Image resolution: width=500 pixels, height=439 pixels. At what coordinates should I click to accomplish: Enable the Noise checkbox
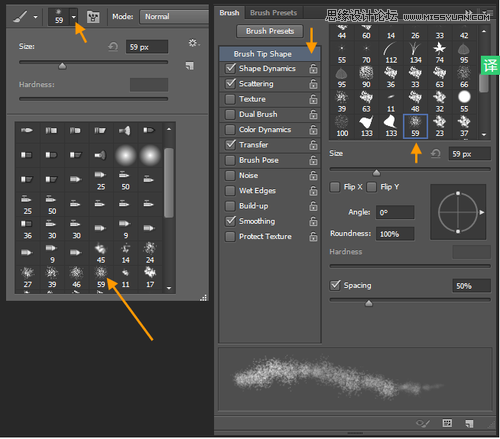(230, 175)
